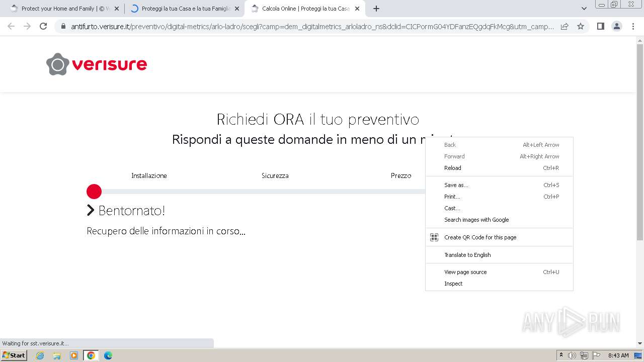This screenshot has width=644, height=362.
Task: Select Save as... in context menu
Action: (499, 185)
